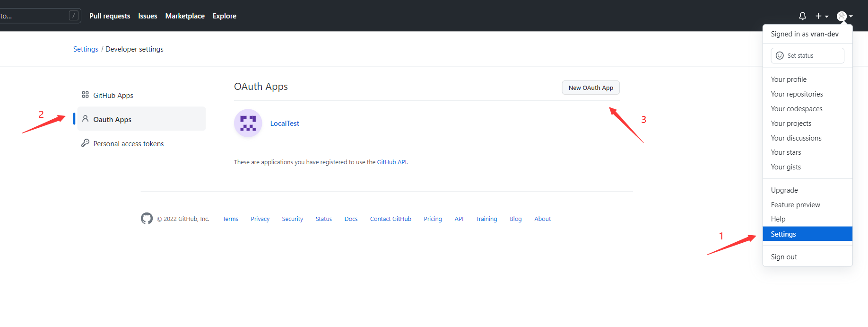Open Marketplace from the top navigation

(x=185, y=16)
